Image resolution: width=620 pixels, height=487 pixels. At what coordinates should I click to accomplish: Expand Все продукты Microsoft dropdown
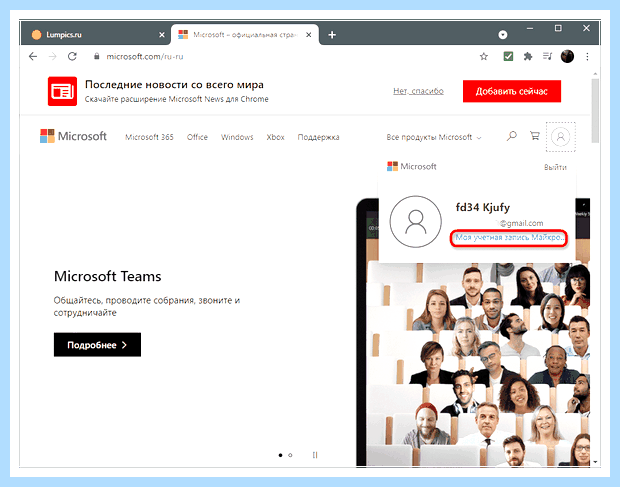point(434,137)
